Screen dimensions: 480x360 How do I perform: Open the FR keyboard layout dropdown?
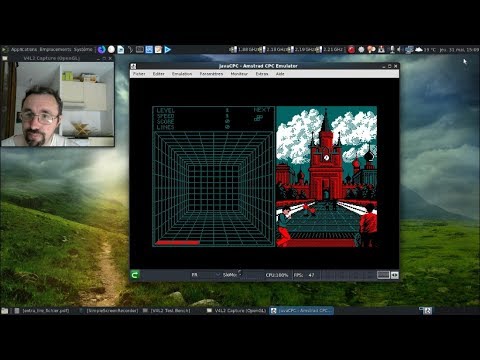205,275
